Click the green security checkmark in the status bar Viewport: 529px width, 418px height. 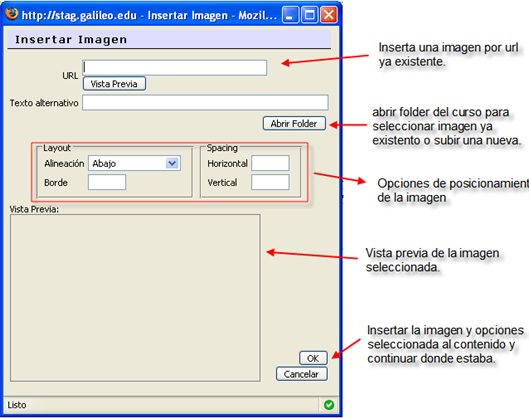(x=329, y=405)
